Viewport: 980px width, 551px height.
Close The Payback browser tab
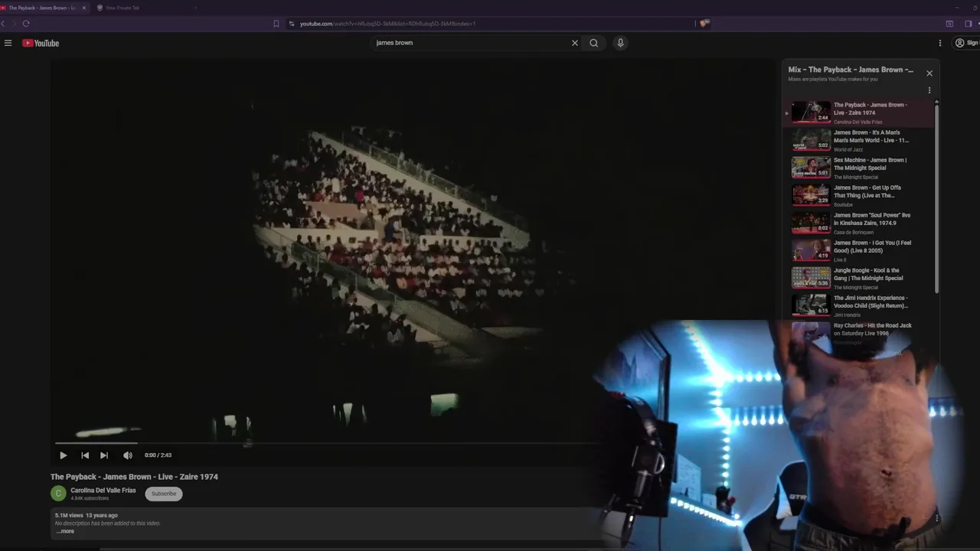click(84, 8)
